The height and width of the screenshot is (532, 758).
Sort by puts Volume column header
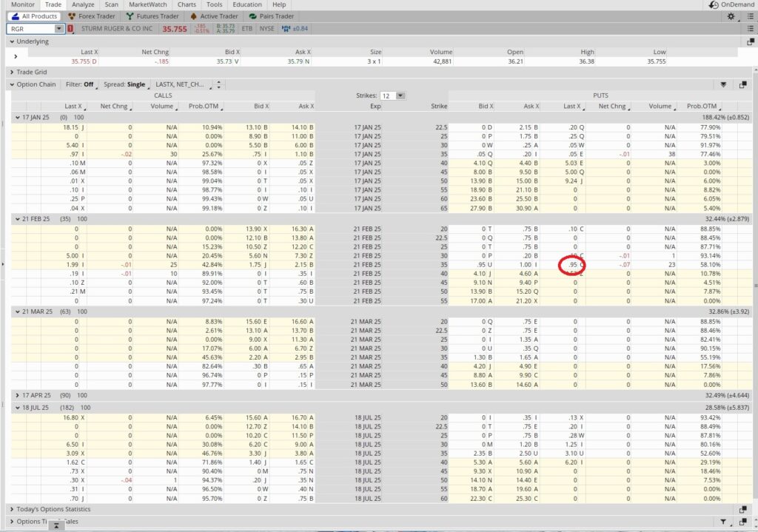(661, 107)
